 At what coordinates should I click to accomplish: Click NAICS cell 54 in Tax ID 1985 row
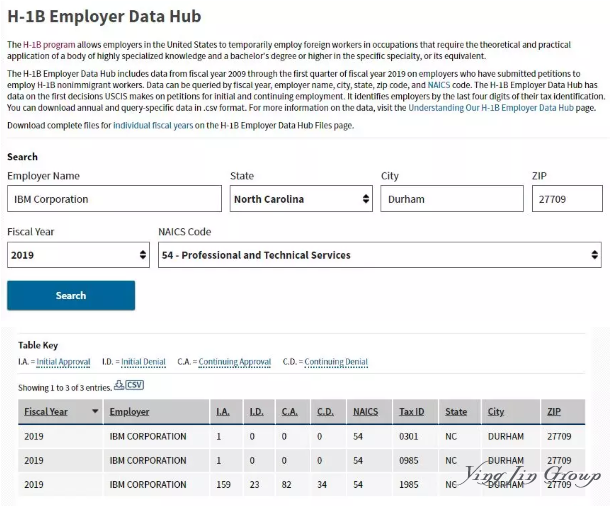(x=358, y=485)
